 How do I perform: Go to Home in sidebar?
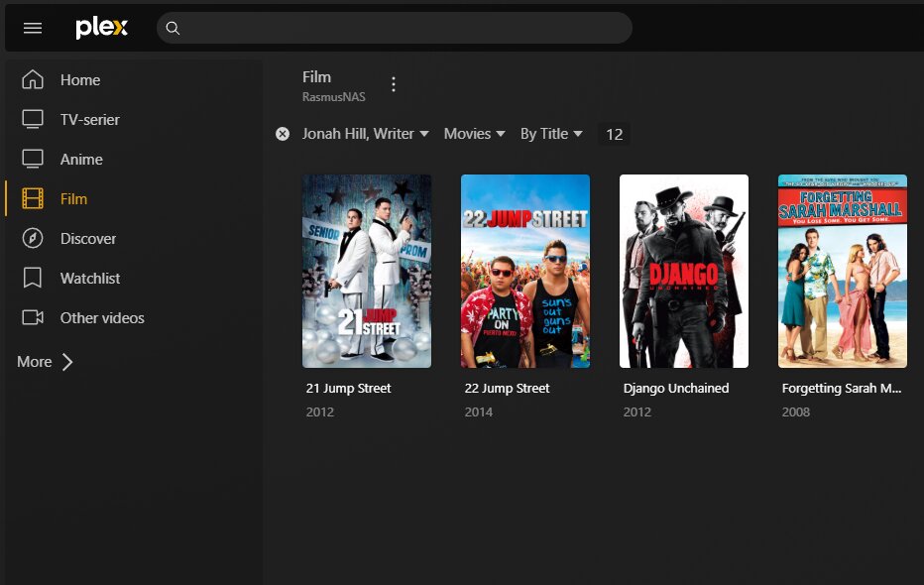80,79
